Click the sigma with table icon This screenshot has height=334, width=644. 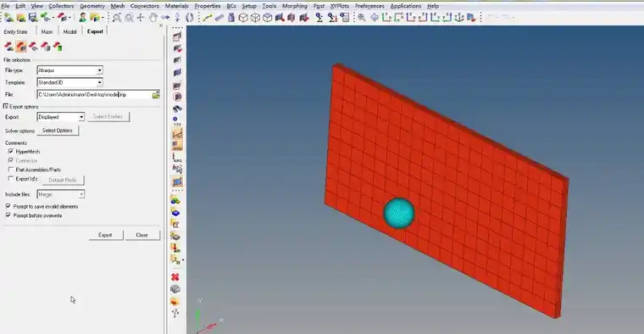click(x=332, y=18)
